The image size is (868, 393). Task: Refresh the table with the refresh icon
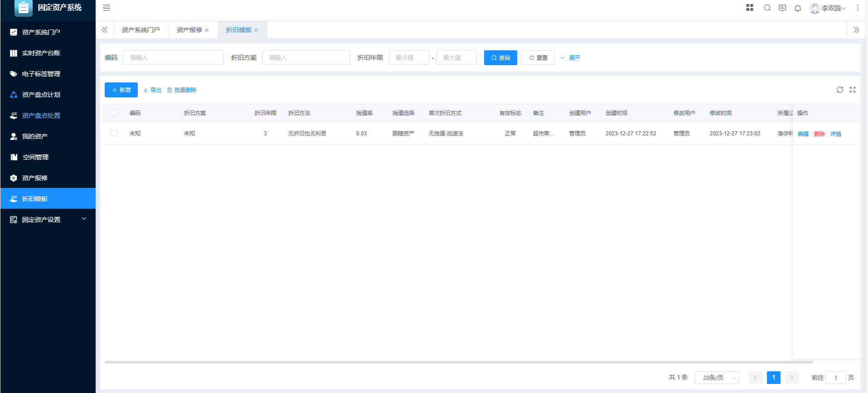pos(840,90)
